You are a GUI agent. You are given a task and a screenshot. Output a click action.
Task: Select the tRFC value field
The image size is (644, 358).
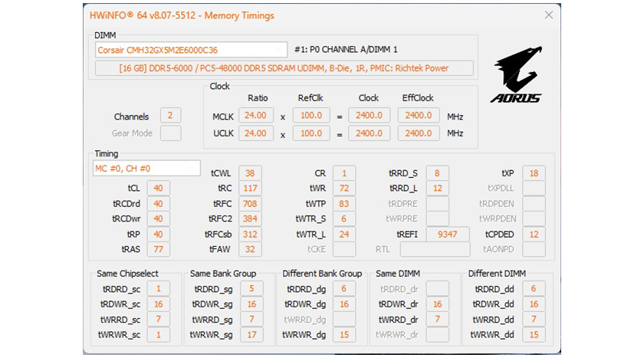point(249,204)
